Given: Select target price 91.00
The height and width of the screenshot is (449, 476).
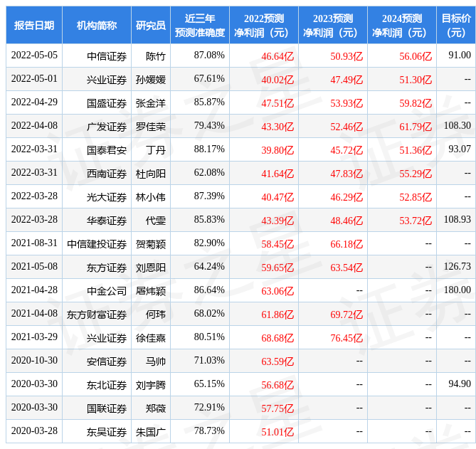Looking at the screenshot, I should [x=460, y=56].
